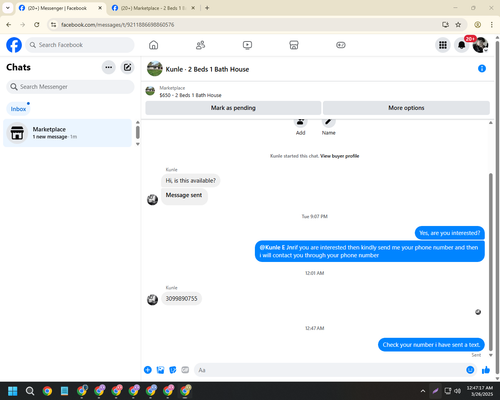
Task: Reload the page
Action: (37, 25)
